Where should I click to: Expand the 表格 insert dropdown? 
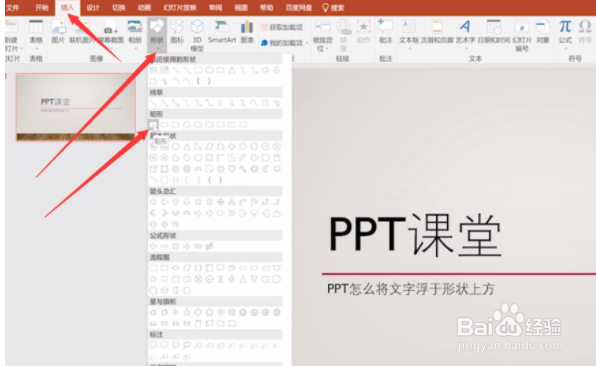(x=36, y=35)
